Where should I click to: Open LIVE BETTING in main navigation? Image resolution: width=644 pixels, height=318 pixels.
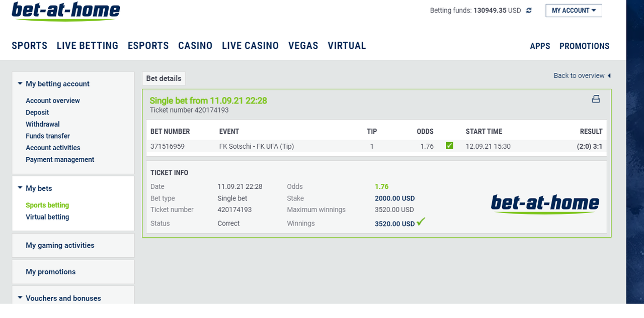point(88,46)
